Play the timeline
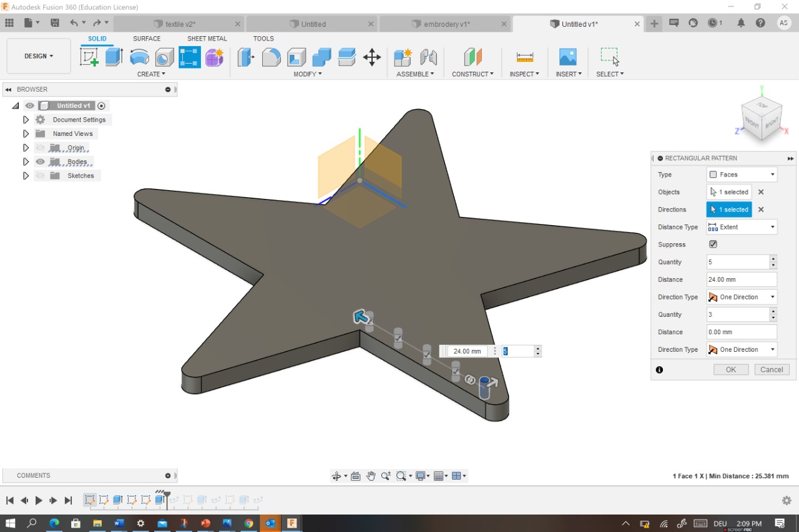The height and width of the screenshot is (532, 799). (x=39, y=500)
